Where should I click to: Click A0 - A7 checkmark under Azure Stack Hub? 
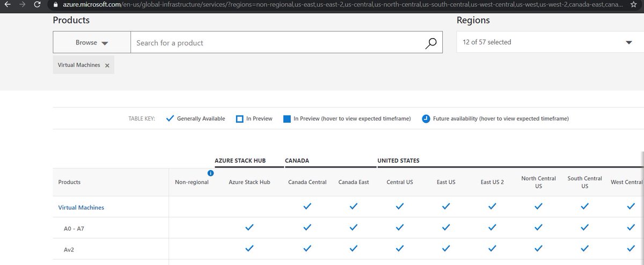click(250, 227)
